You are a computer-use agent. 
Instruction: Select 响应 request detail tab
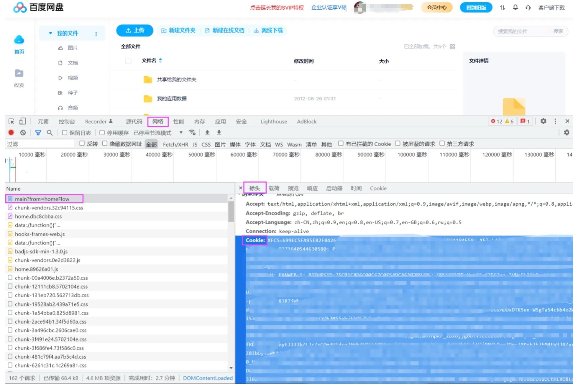point(312,188)
